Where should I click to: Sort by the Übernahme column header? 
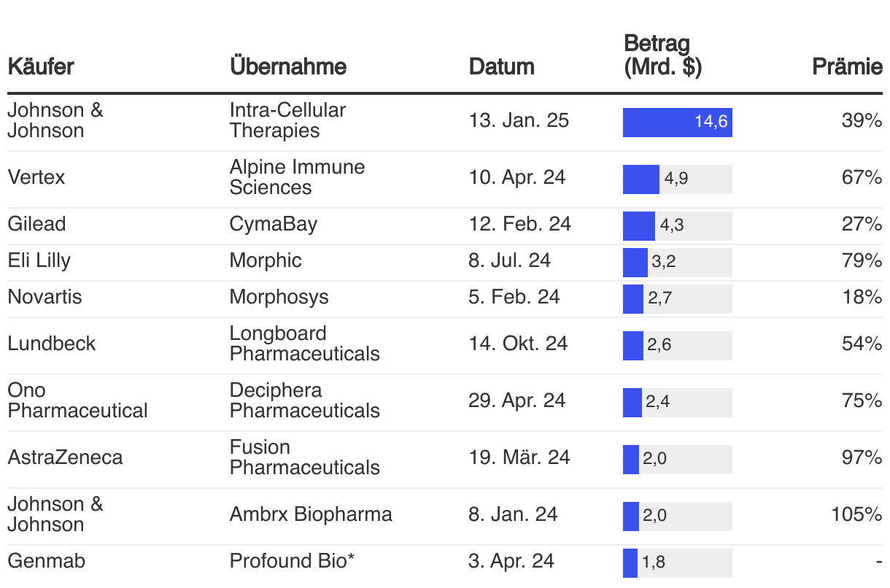(x=287, y=67)
